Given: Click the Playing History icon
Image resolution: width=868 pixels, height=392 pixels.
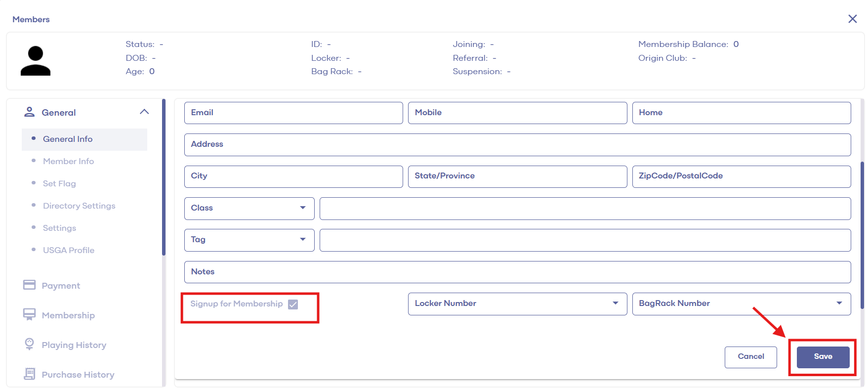Looking at the screenshot, I should [x=30, y=344].
